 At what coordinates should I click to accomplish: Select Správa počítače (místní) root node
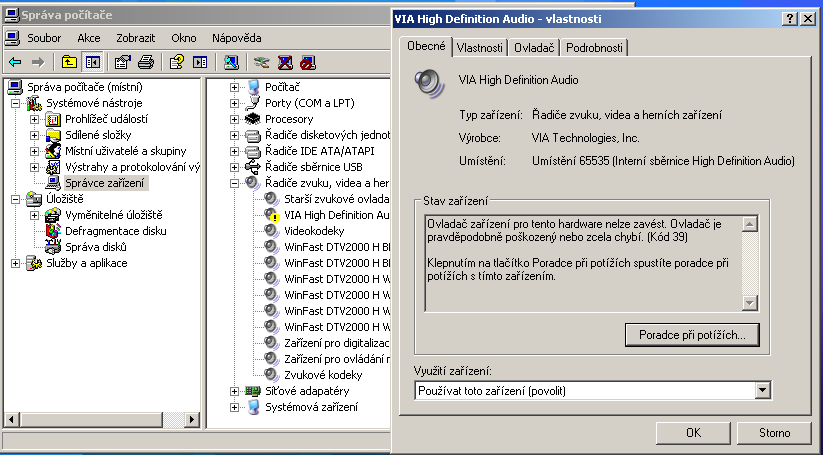[85, 87]
